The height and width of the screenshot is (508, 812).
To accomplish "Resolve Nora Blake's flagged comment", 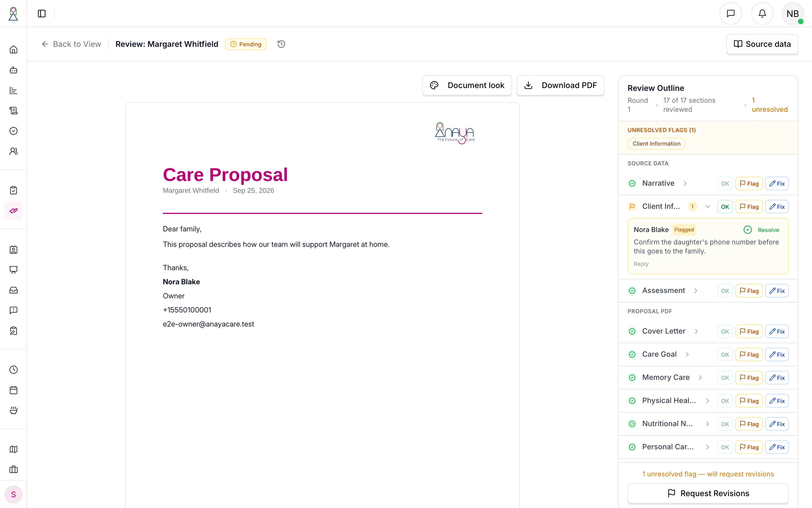I will (x=761, y=230).
